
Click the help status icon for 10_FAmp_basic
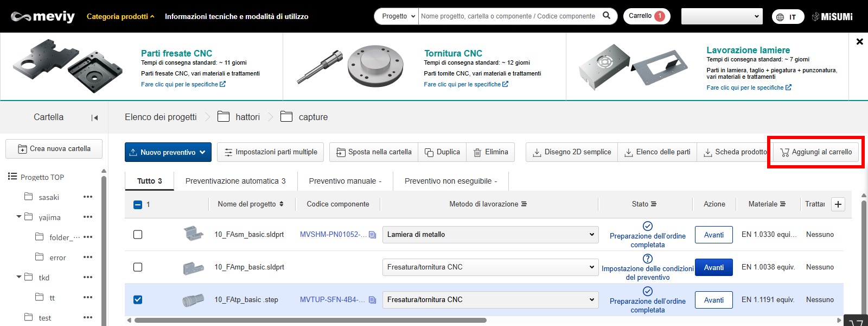click(647, 259)
